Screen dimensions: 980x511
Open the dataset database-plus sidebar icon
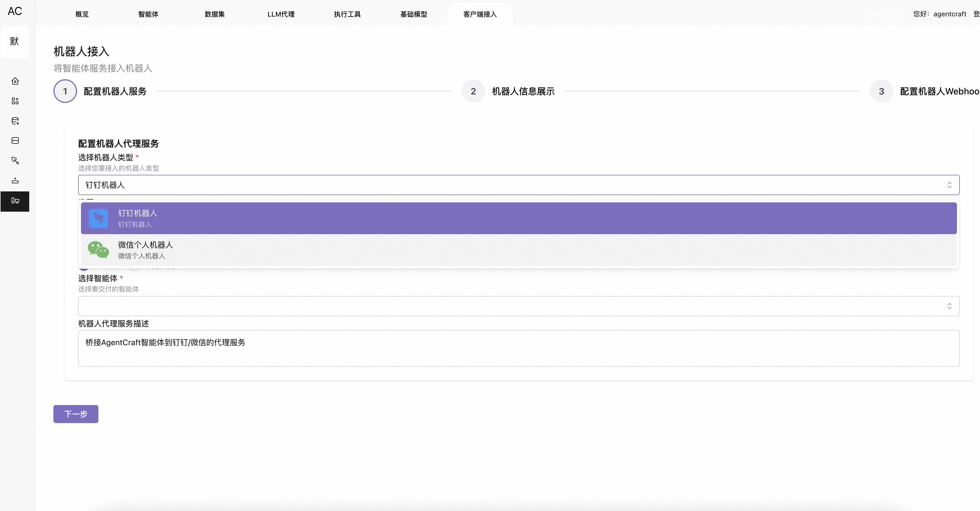15,121
